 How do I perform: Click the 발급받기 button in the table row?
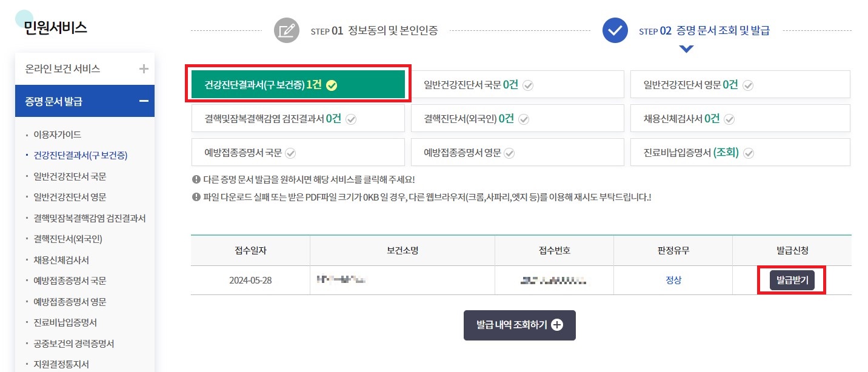[x=791, y=280]
